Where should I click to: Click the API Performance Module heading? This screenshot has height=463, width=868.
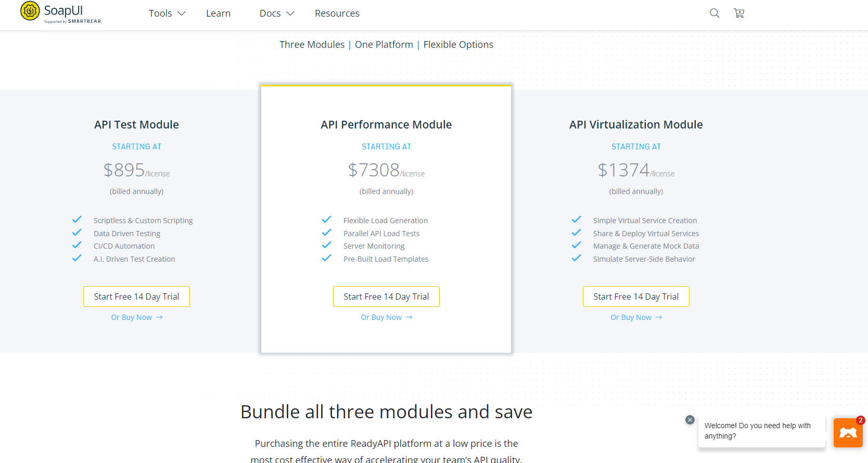click(x=386, y=125)
